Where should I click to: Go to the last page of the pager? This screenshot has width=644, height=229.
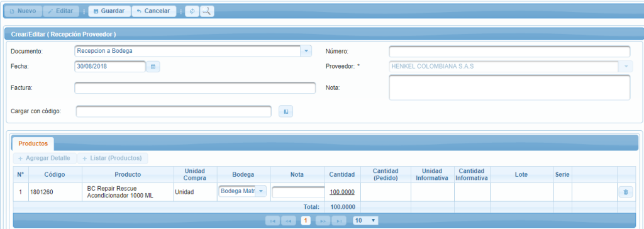[339, 221]
